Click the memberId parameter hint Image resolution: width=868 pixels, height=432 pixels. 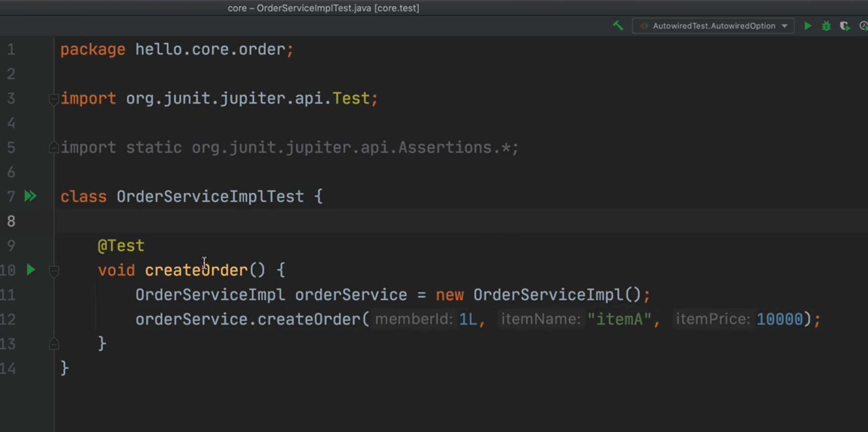point(414,319)
